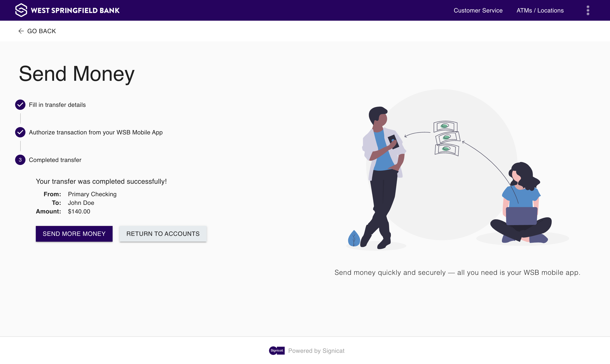The width and height of the screenshot is (610, 364).
Task: Click the back arrow next to GO BACK
Action: tap(21, 31)
